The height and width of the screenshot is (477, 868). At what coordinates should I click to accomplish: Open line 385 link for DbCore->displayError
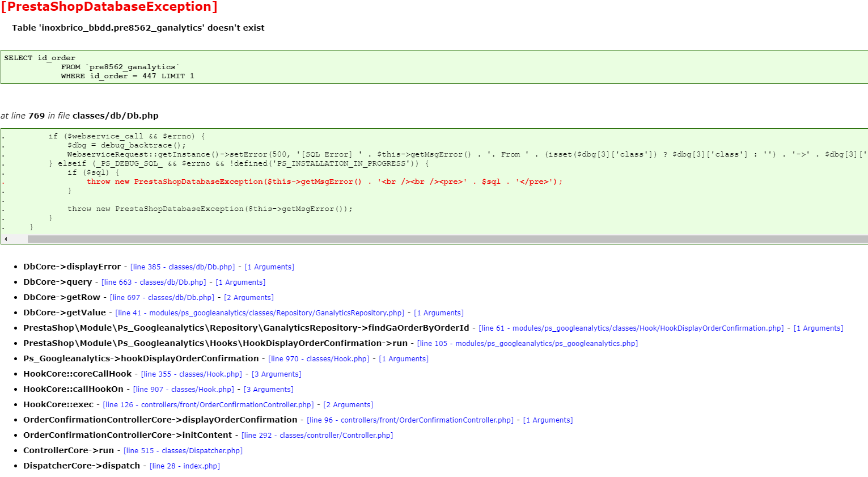click(183, 267)
